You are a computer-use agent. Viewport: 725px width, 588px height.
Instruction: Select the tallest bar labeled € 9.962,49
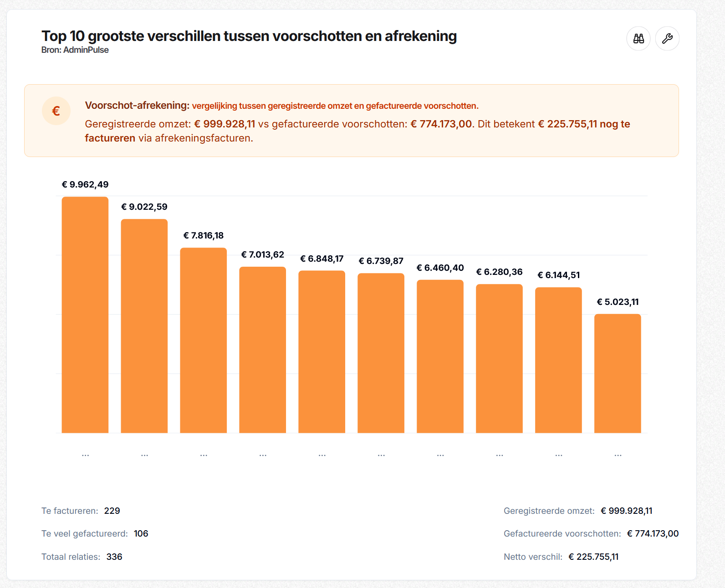(x=85, y=314)
